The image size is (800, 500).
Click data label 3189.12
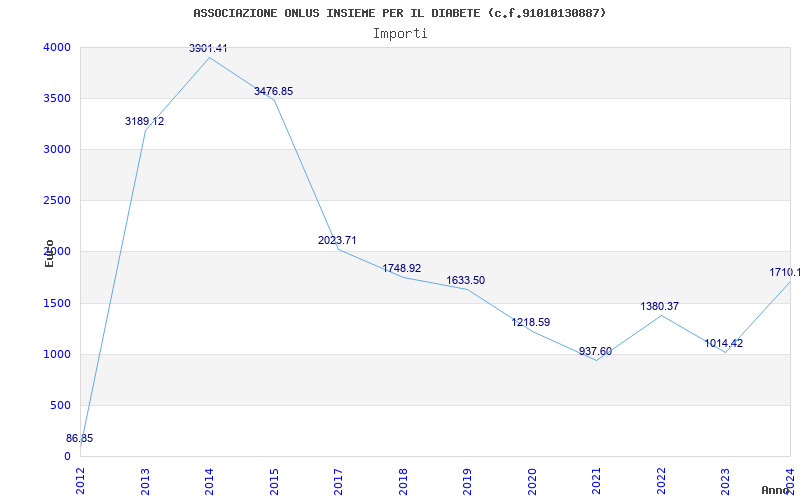tap(144, 121)
